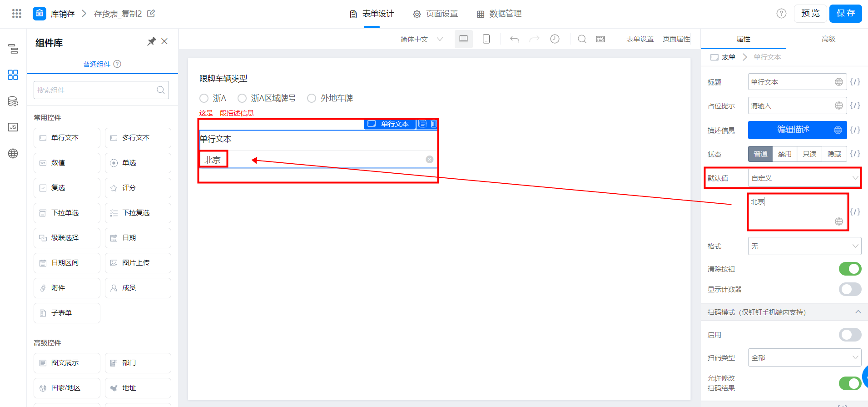Click the 搜索组件 search field
The width and height of the screenshot is (868, 407).
[x=101, y=90]
